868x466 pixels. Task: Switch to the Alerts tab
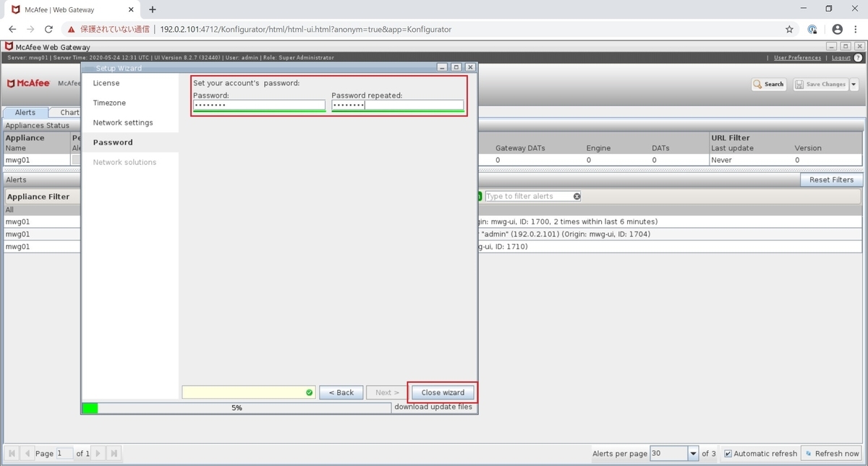point(25,112)
